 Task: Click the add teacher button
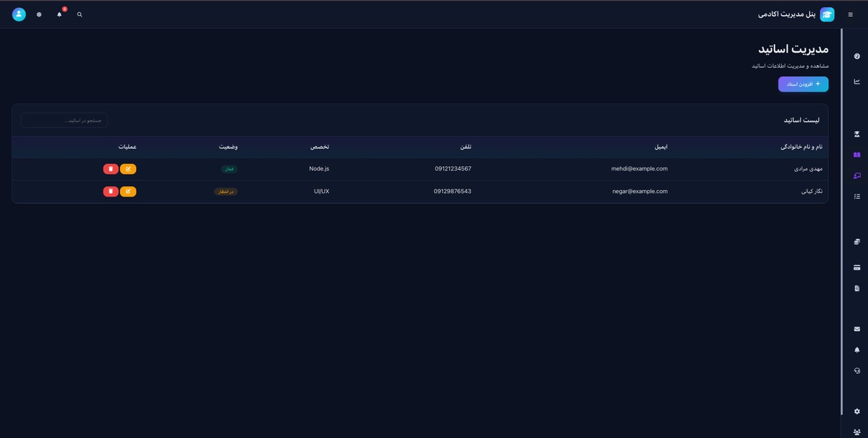point(803,85)
